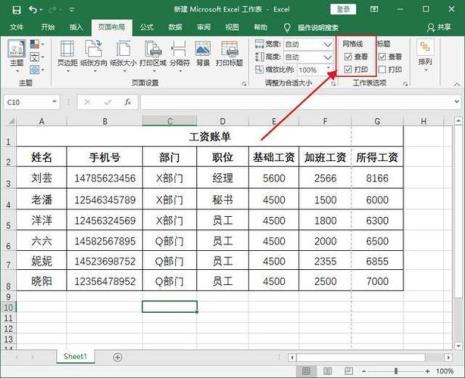Open the Page Setup dialog launcher
The image size is (465, 378).
click(244, 84)
